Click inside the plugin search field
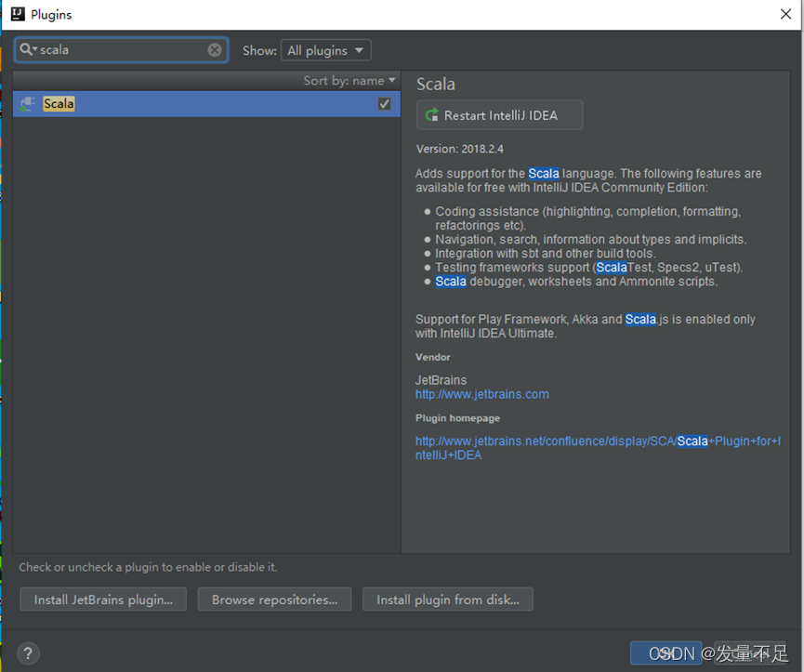804x672 pixels. (122, 49)
